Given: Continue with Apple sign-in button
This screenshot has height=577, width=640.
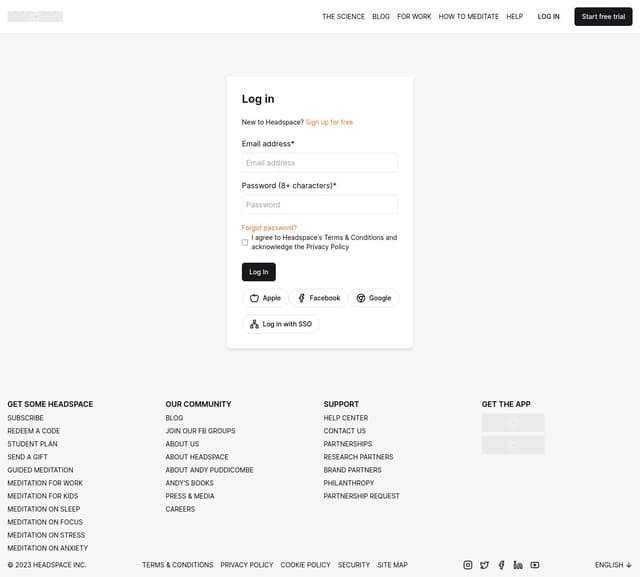Looking at the screenshot, I should pos(265,298).
